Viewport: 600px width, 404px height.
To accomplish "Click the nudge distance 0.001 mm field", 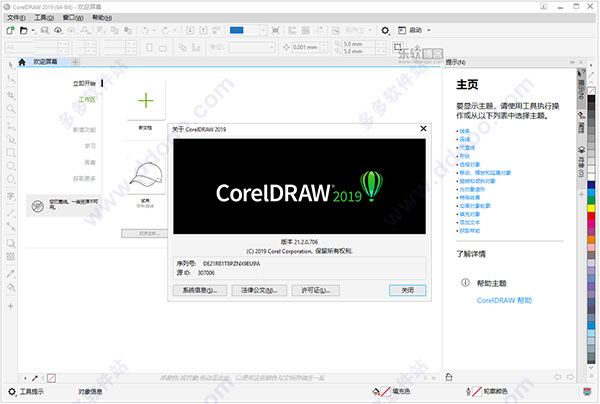I will 305,47.
